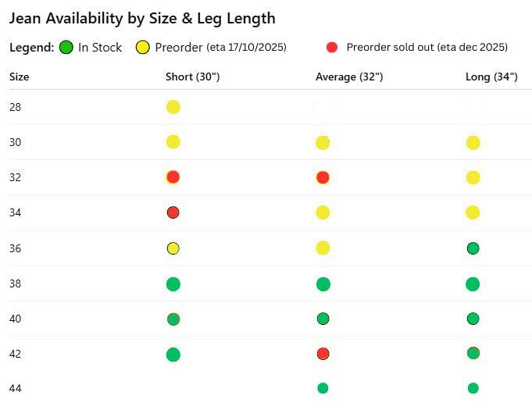Viewport: 532px width, 417px height.
Task: Click the yellow Preorder legend dot
Action: tap(143, 48)
